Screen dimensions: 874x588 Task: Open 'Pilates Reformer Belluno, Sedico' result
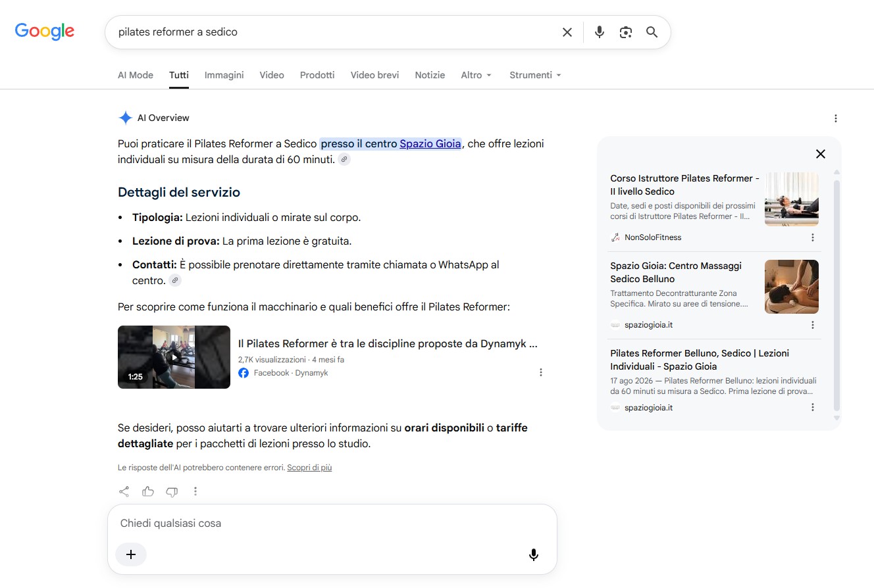pyautogui.click(x=700, y=360)
